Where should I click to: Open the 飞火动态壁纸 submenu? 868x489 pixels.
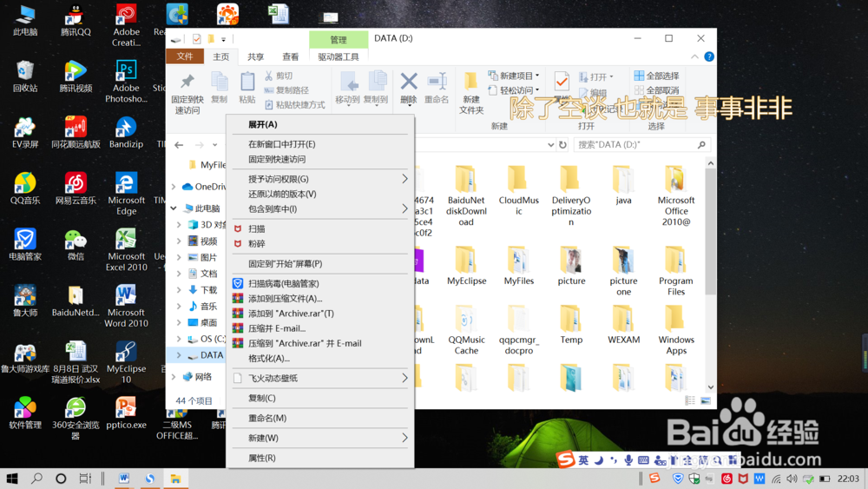(x=320, y=378)
